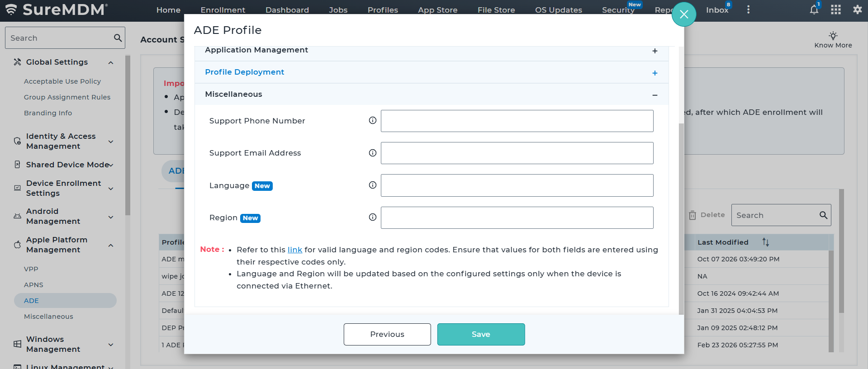Click info icon next to Language field
868x369 pixels.
pyautogui.click(x=373, y=185)
